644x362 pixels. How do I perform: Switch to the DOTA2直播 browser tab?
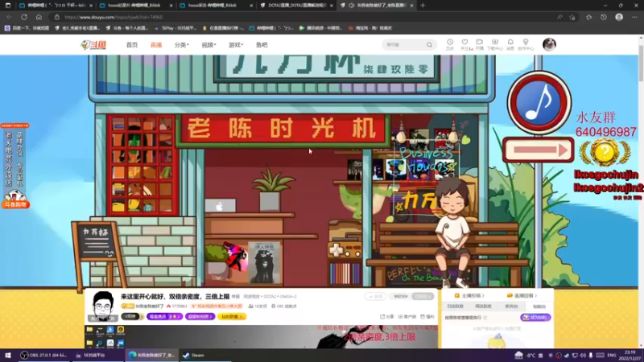(x=296, y=6)
